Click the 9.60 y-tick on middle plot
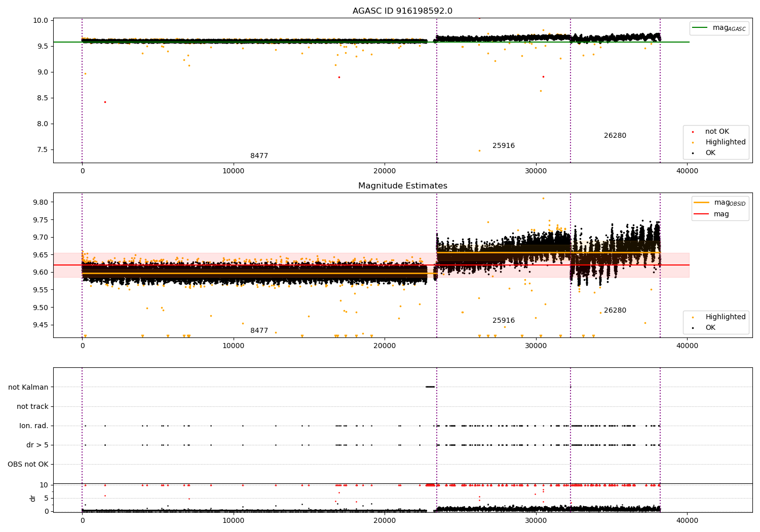The width and height of the screenshot is (760, 532). 42,273
